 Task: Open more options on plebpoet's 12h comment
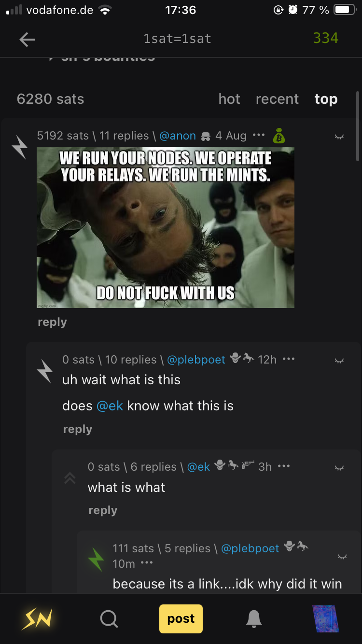[x=289, y=359]
